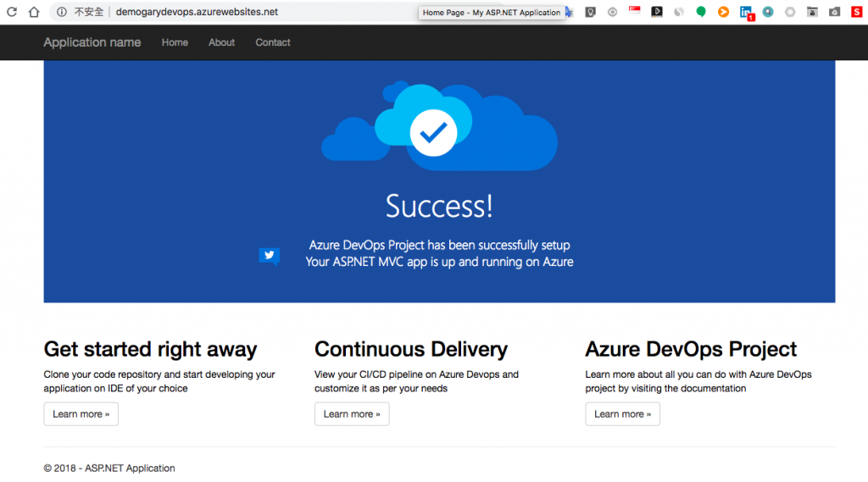868x482 pixels.
Task: Reload the page with the browser refresh icon
Action: coord(12,12)
